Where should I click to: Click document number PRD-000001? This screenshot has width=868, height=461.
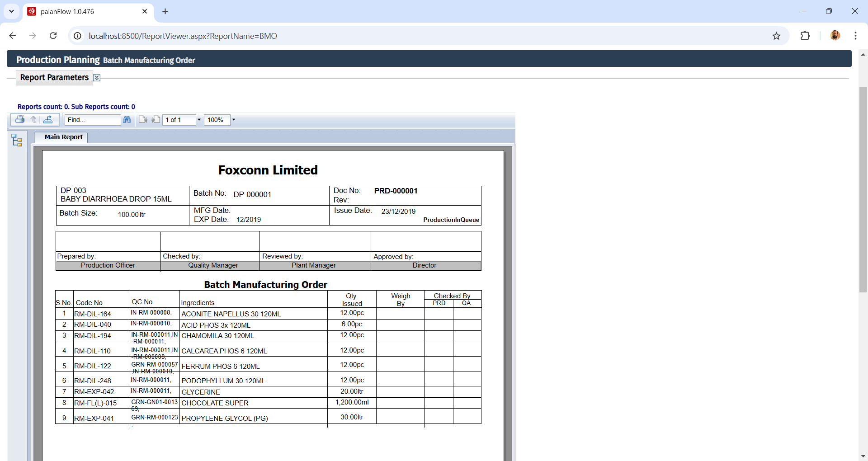pyautogui.click(x=396, y=191)
